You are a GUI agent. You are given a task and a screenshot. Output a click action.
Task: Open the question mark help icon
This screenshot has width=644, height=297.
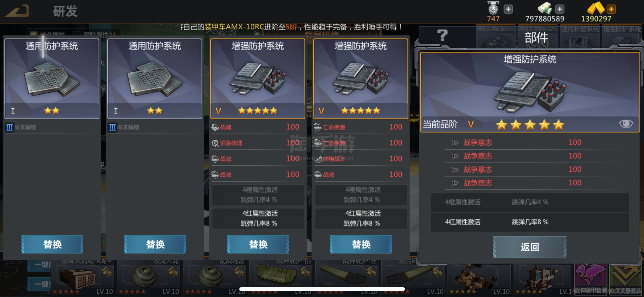(x=442, y=35)
